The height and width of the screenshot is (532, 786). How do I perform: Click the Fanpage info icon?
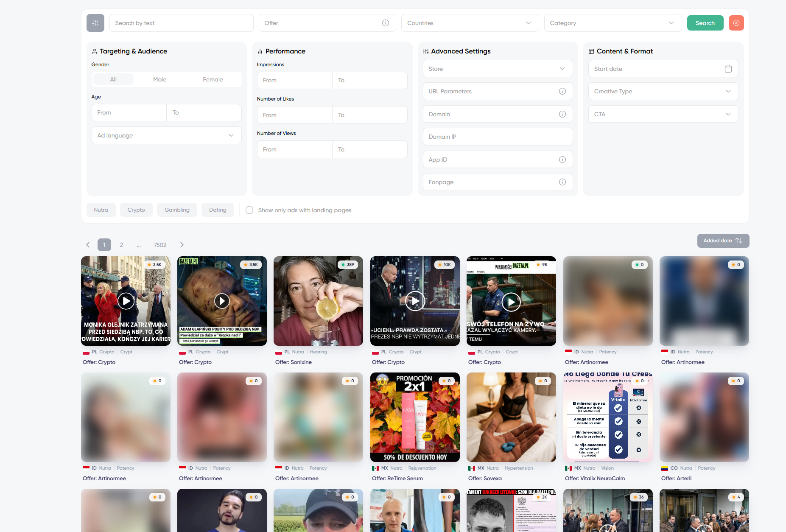coord(562,182)
